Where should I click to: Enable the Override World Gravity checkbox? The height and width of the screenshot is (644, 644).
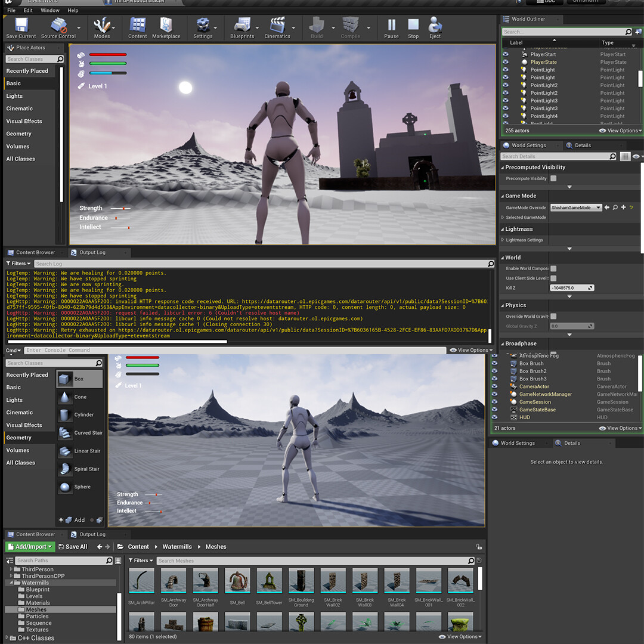(553, 316)
